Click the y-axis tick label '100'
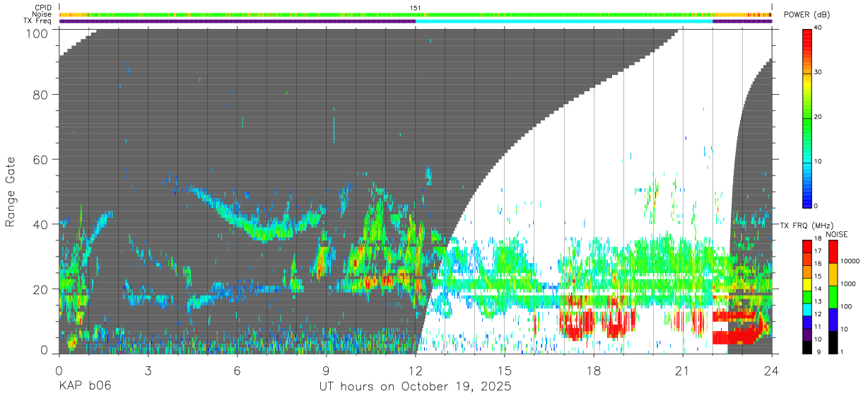868x401 pixels. pos(37,33)
